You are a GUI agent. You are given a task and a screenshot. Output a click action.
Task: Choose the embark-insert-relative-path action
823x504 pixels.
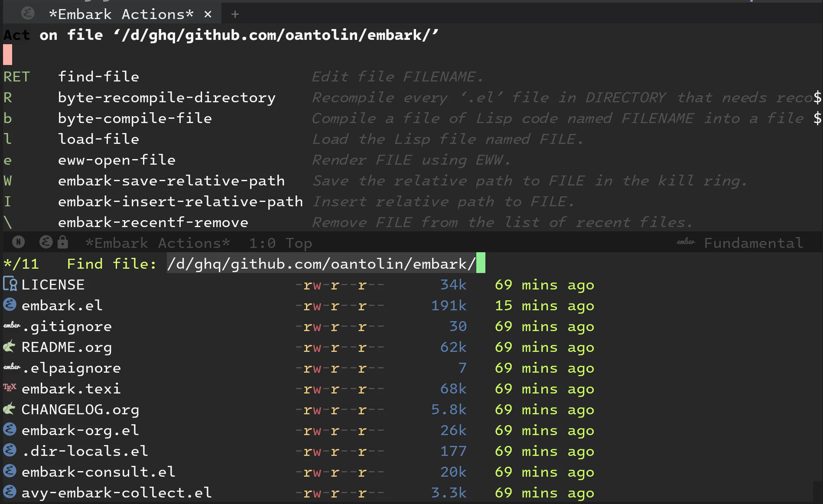(180, 202)
